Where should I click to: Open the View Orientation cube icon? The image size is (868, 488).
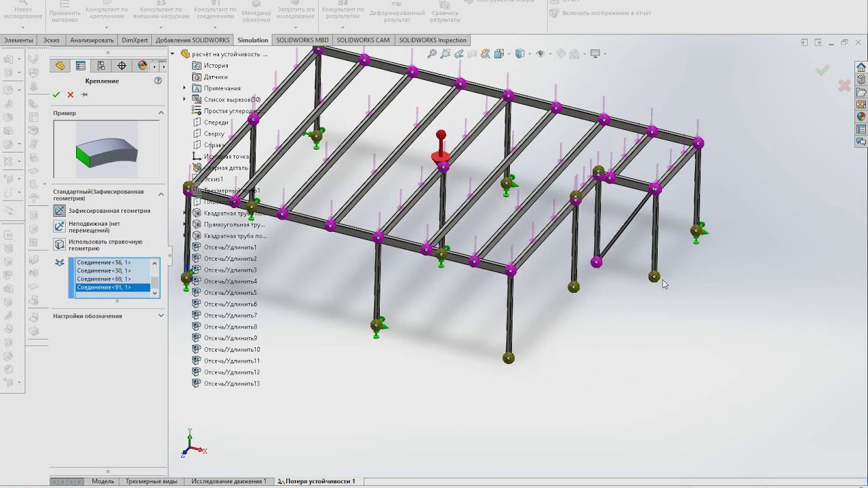coord(498,54)
